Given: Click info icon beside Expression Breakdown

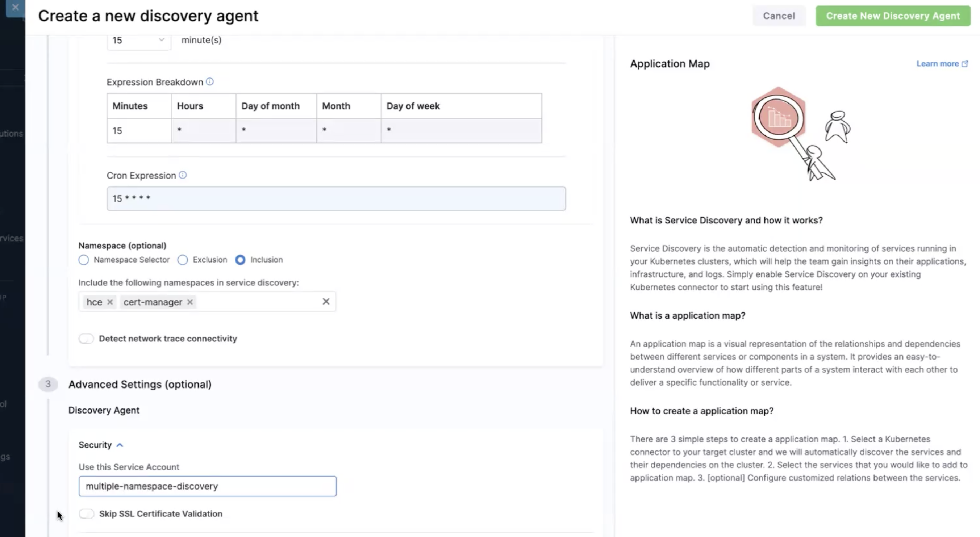Looking at the screenshot, I should click(x=210, y=82).
